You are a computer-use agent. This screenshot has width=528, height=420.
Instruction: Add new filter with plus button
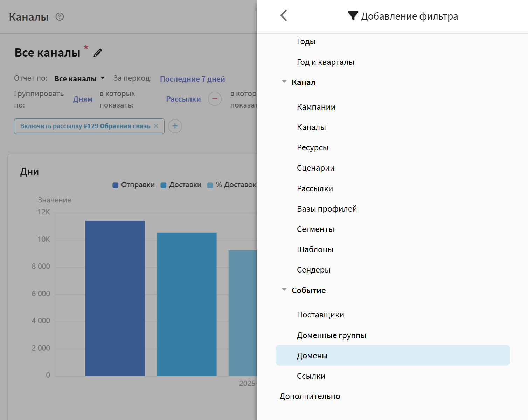click(175, 126)
